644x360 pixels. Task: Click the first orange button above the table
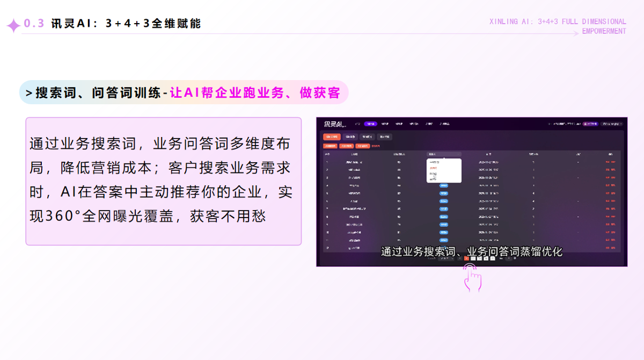click(x=331, y=145)
